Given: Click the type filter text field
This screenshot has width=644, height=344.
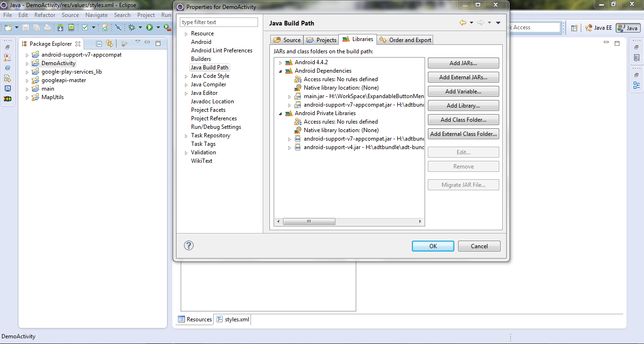Looking at the screenshot, I should click(x=219, y=22).
